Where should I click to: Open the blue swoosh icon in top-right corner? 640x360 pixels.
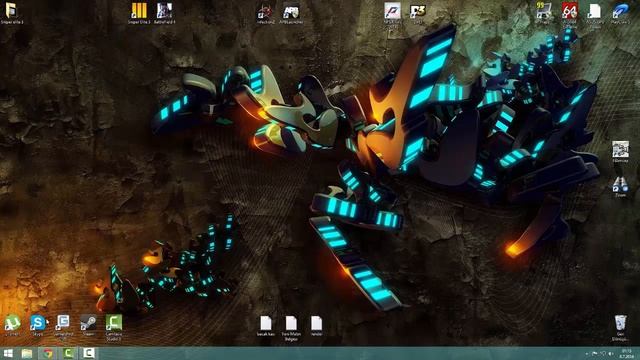620,11
